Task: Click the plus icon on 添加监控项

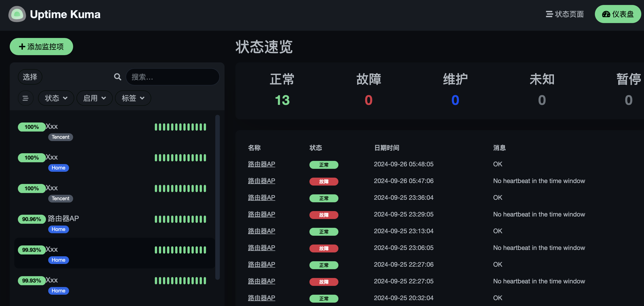Action: (22, 46)
